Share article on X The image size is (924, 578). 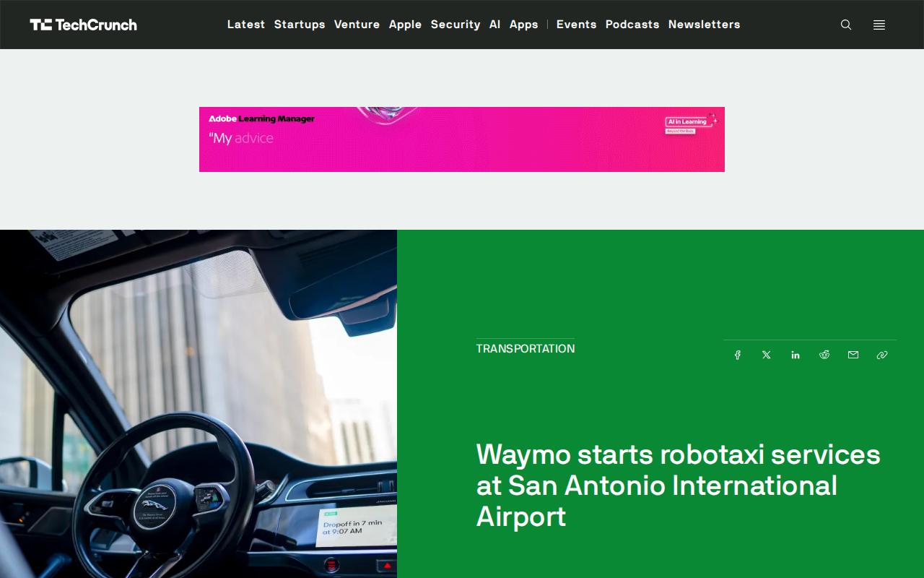(767, 355)
